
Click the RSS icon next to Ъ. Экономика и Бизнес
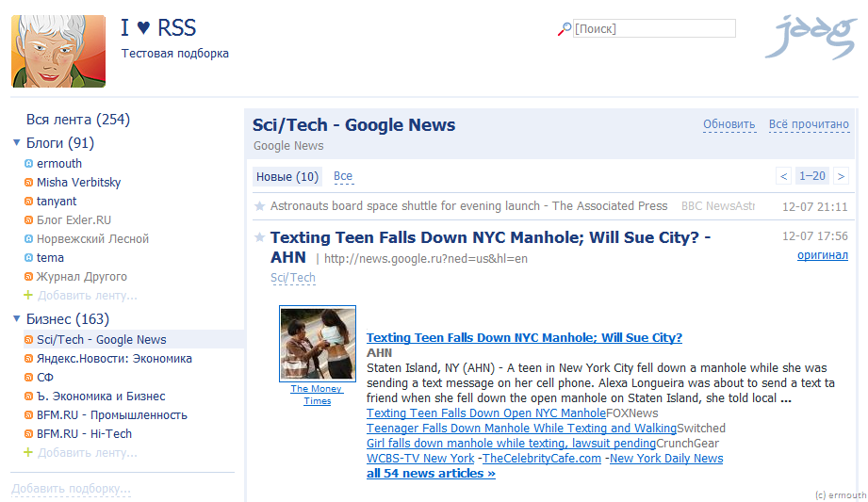tap(29, 396)
